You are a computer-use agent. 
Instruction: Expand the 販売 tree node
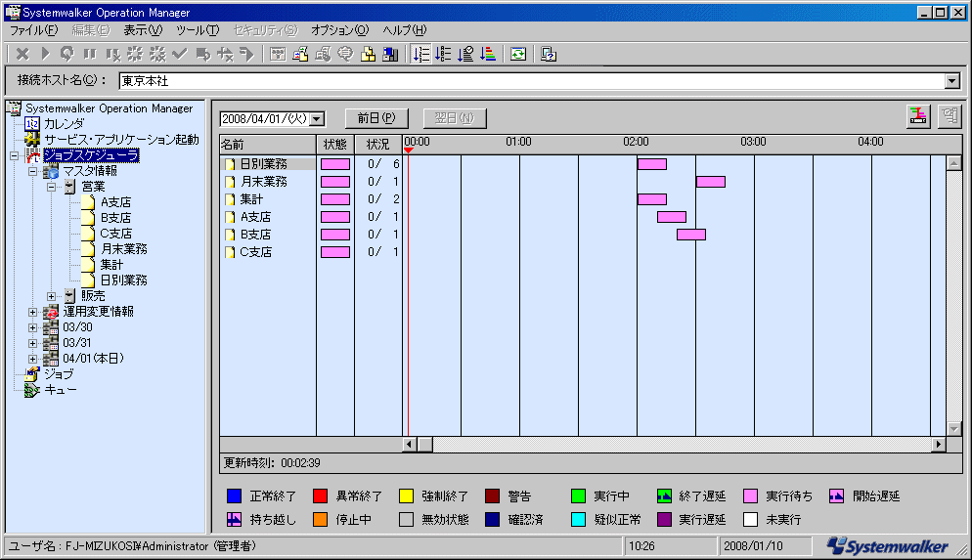(x=52, y=296)
